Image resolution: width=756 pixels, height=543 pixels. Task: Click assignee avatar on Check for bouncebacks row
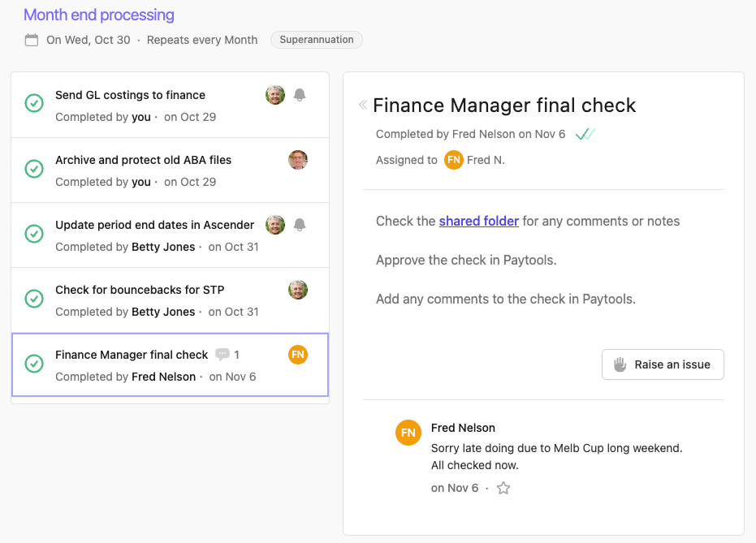pos(298,290)
